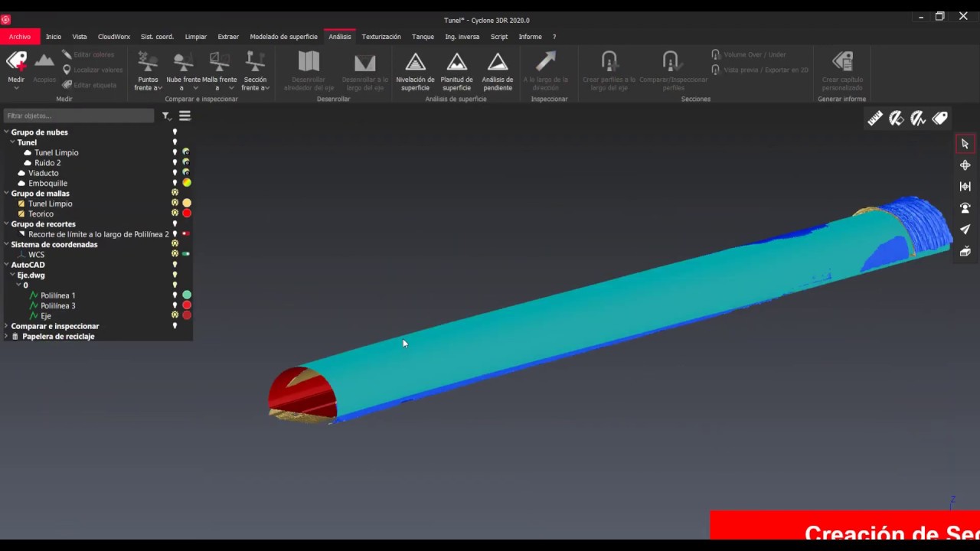Select the Editar colores tool
This screenshot has height=551, width=980.
[x=88, y=54]
